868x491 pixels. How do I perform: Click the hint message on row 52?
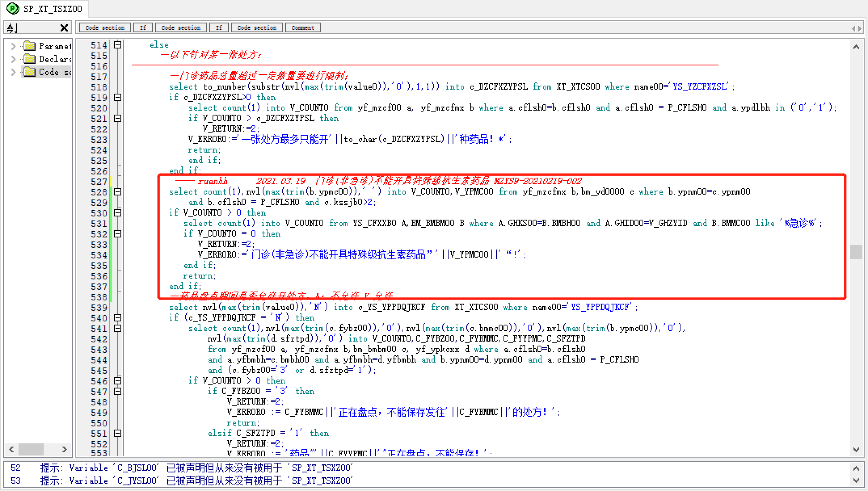tap(196, 468)
